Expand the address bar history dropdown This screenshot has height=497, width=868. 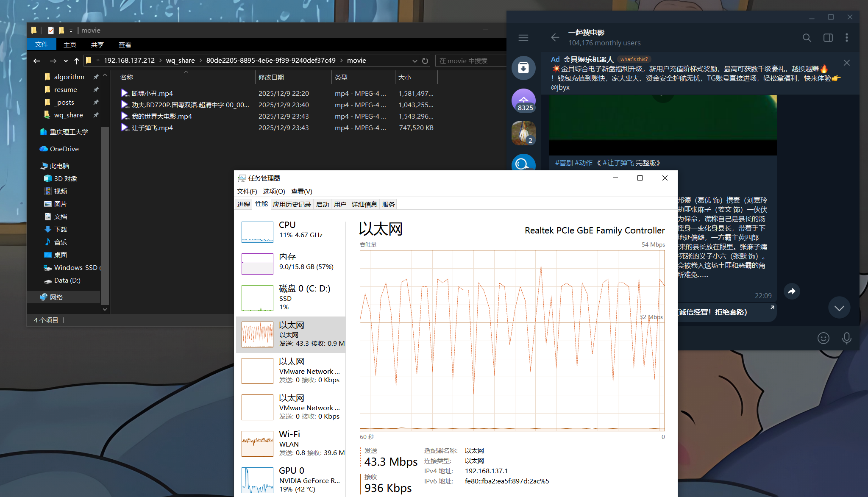tap(415, 61)
